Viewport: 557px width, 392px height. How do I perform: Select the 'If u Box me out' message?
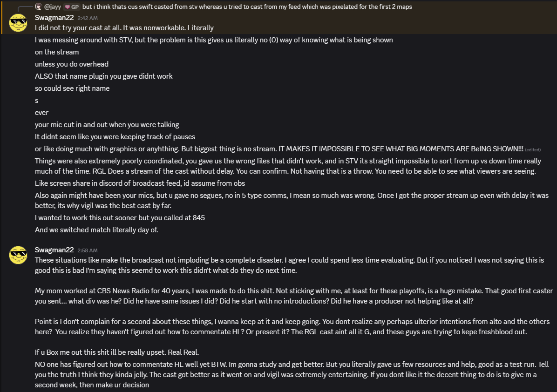(x=117, y=352)
